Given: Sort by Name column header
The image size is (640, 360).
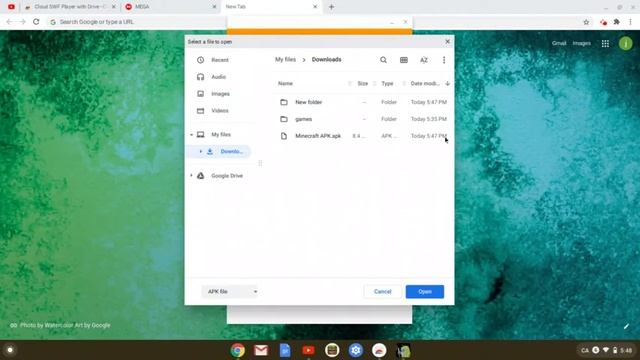Looking at the screenshot, I should click(285, 83).
